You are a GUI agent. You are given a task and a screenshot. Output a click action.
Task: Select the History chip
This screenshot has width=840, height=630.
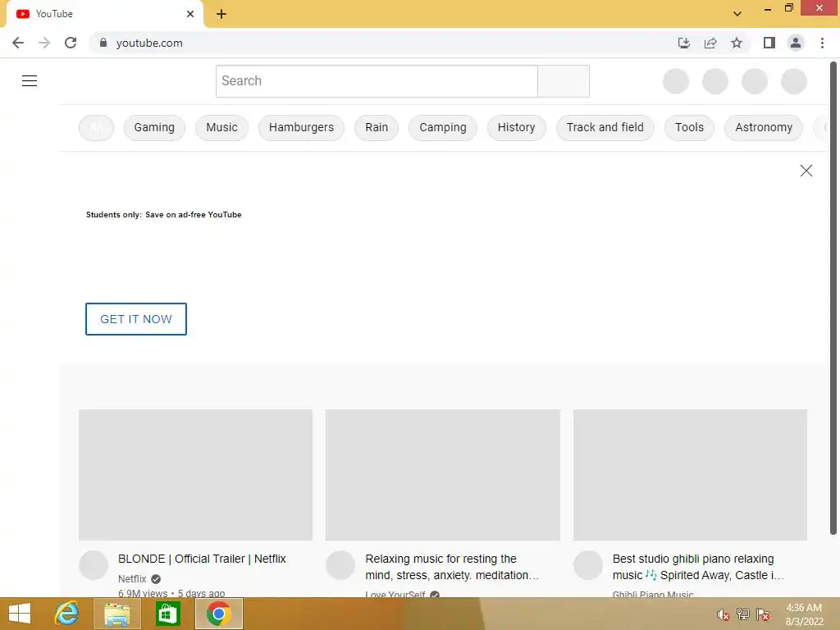(x=517, y=127)
